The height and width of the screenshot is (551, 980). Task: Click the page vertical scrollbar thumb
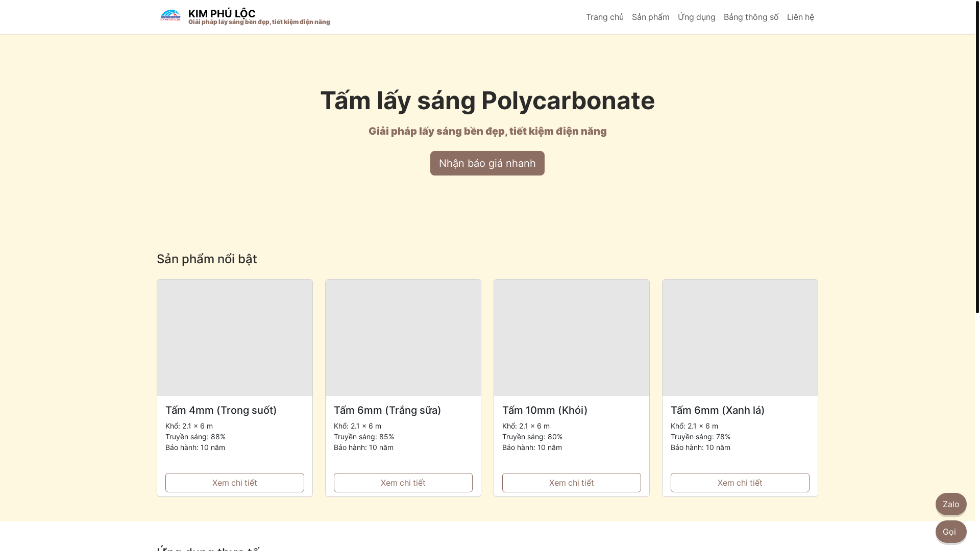click(977, 157)
